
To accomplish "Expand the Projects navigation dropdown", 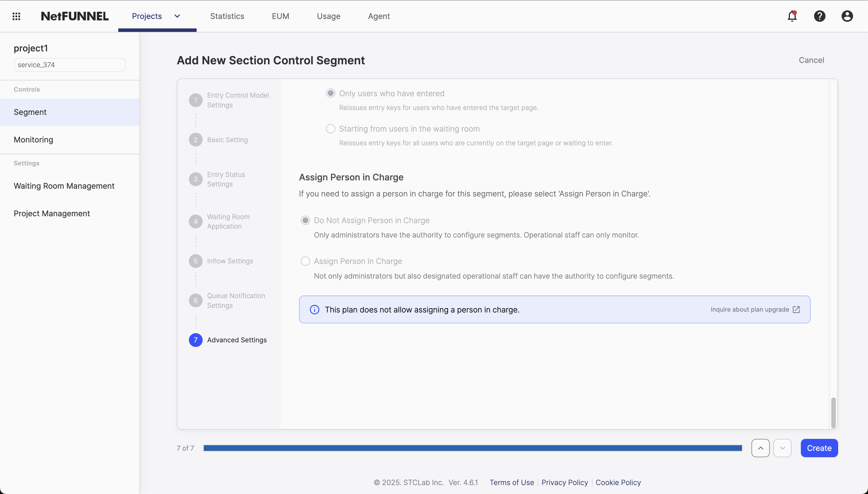I will point(177,16).
